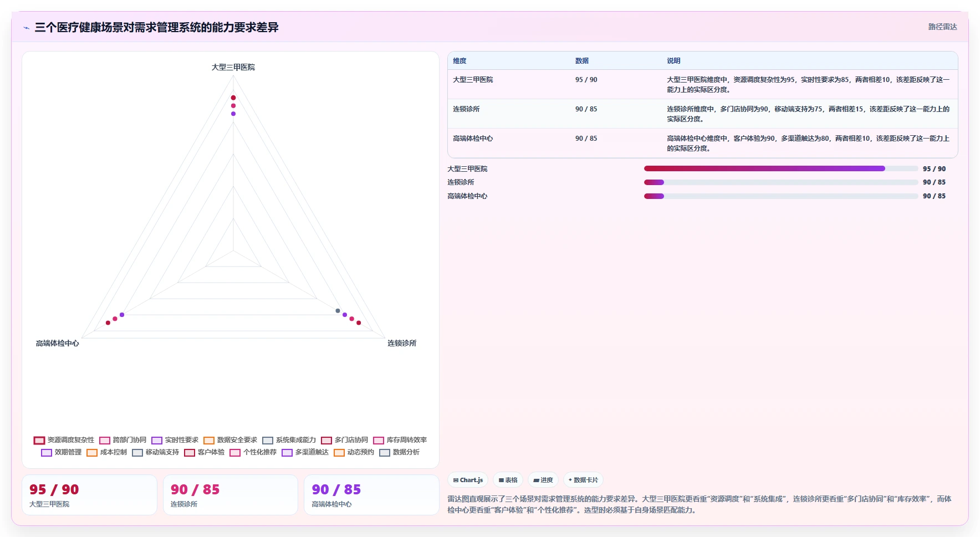Click the 说明 column header
The width and height of the screenshot is (980, 537).
(673, 61)
